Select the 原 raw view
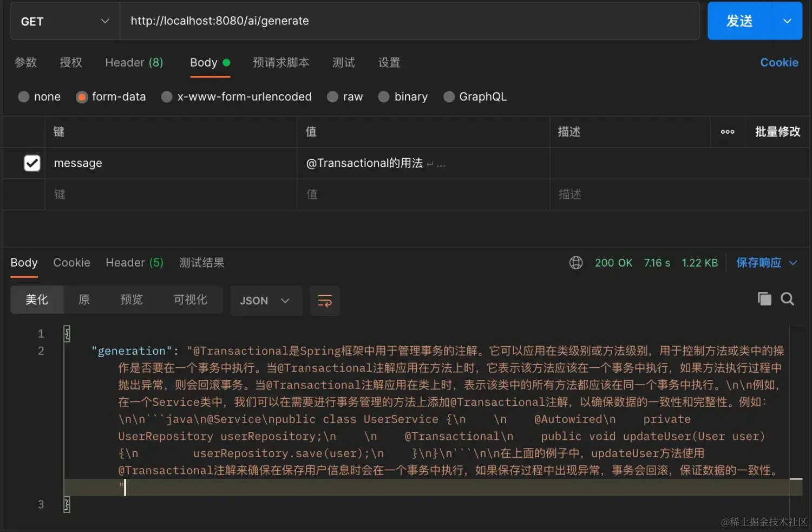The height and width of the screenshot is (532, 812). click(84, 300)
